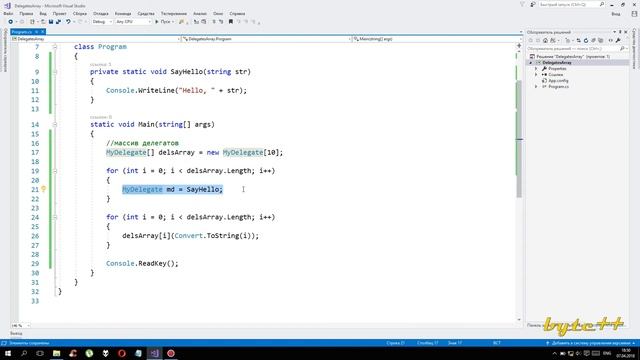Viewport: 640px width, 360px height.
Task: Click the New Project toolbar icon
Action: pos(32,22)
